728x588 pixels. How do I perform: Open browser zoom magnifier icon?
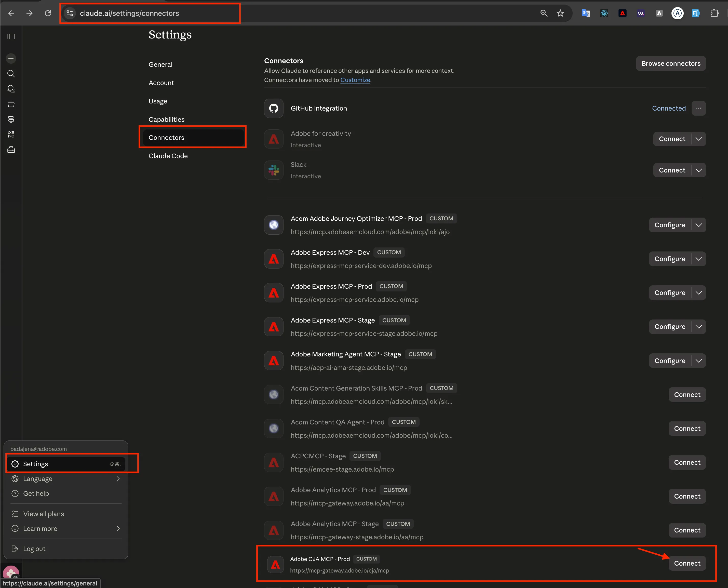tap(544, 13)
